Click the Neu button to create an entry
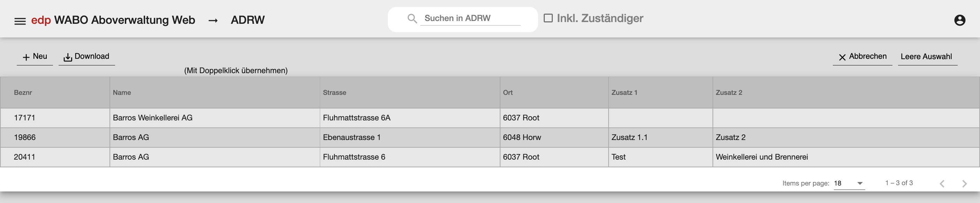This screenshot has height=203, width=980. (x=35, y=56)
